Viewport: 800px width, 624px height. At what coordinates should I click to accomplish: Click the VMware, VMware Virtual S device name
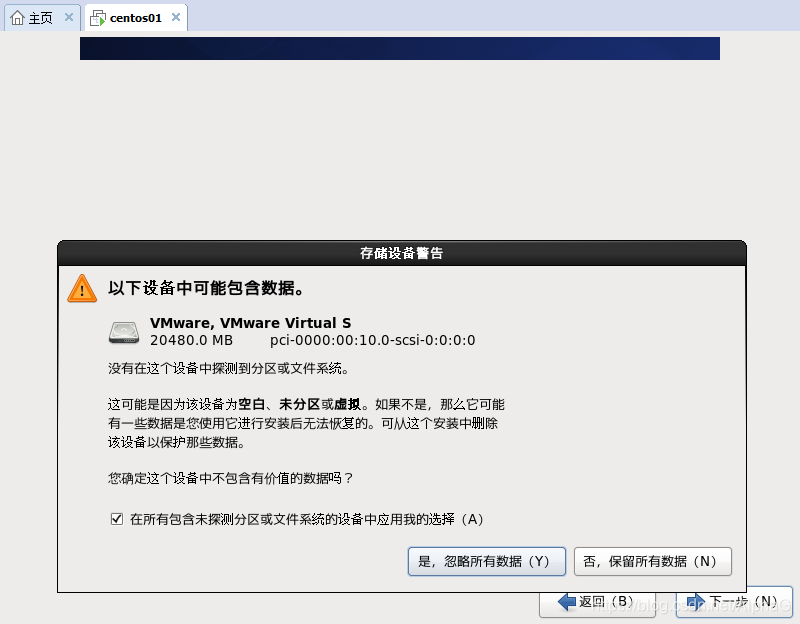tap(251, 323)
